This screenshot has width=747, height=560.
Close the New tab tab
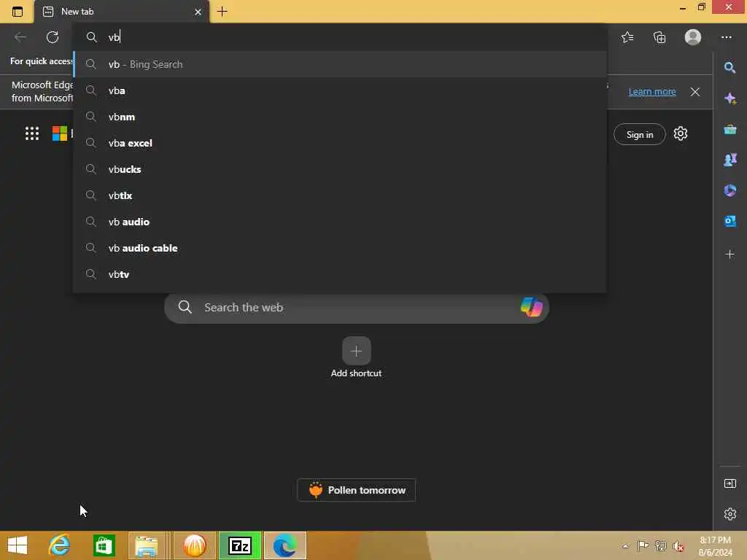(198, 12)
